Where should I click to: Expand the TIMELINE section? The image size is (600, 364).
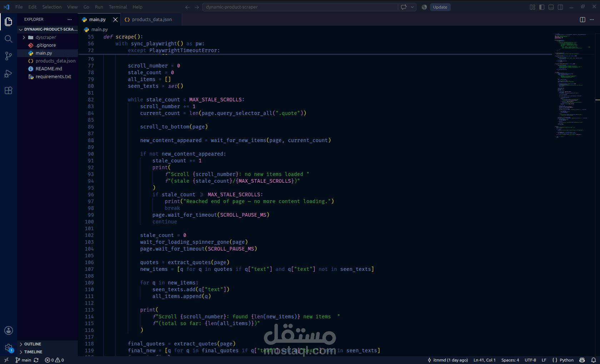coord(47,352)
